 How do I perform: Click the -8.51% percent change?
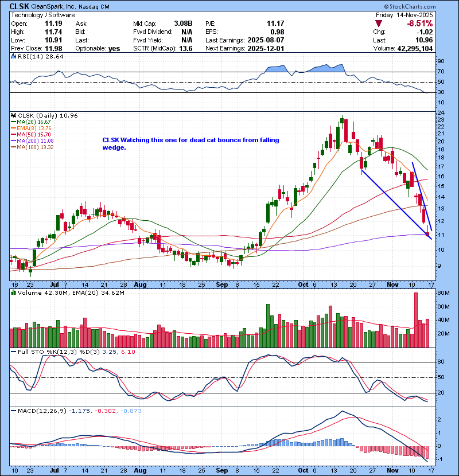click(420, 24)
